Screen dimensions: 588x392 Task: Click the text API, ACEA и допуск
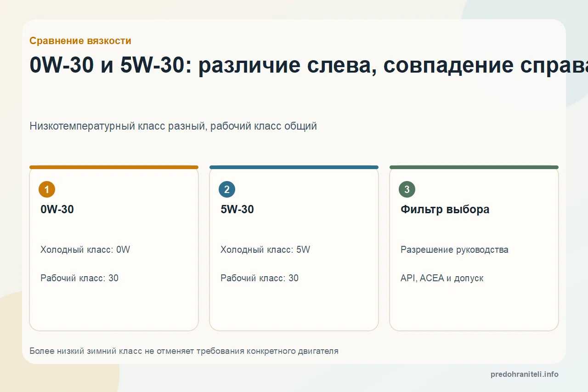442,278
